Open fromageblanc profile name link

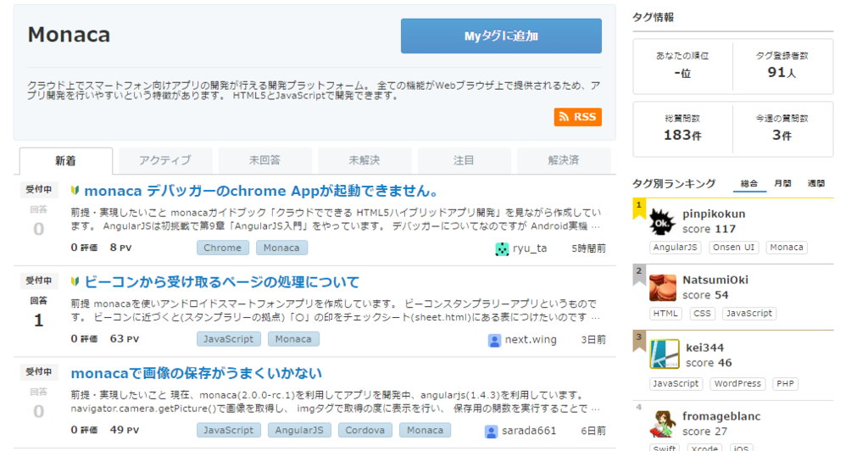[721, 417]
